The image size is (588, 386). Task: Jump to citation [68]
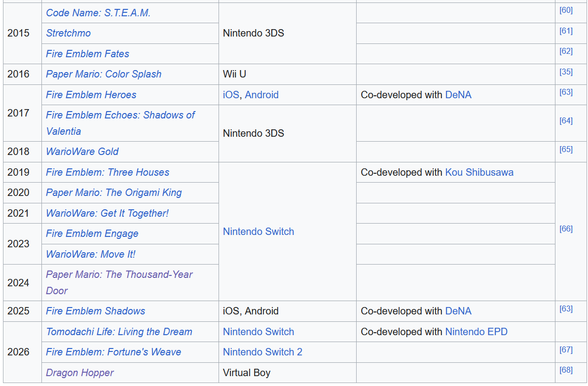566,370
